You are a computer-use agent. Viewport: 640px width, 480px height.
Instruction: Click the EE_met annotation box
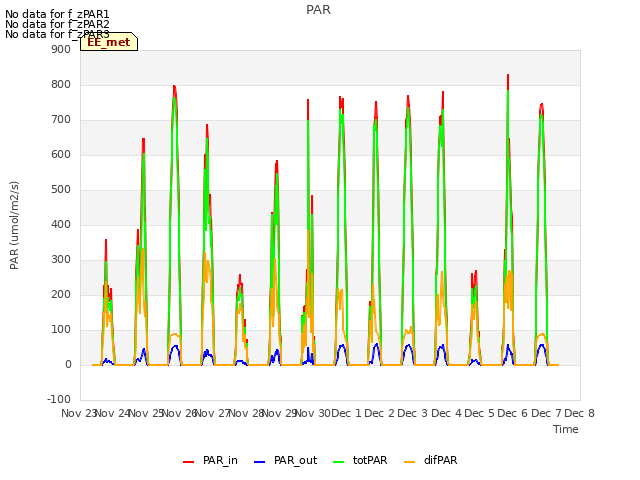tap(109, 42)
